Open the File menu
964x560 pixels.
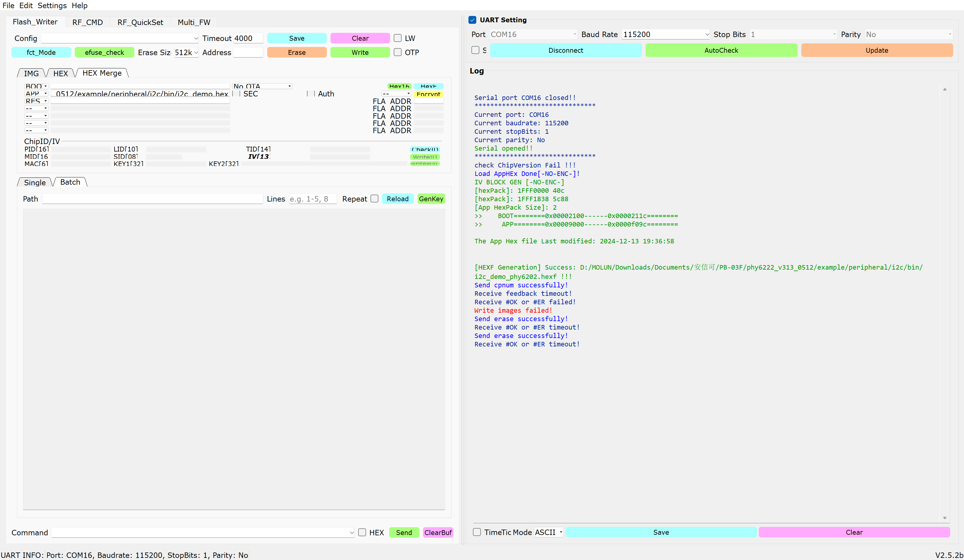click(8, 5)
